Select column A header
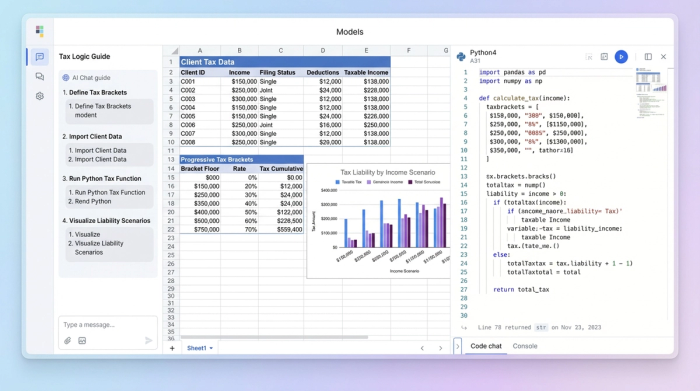Viewport: 700px width, 391px height. [x=200, y=51]
